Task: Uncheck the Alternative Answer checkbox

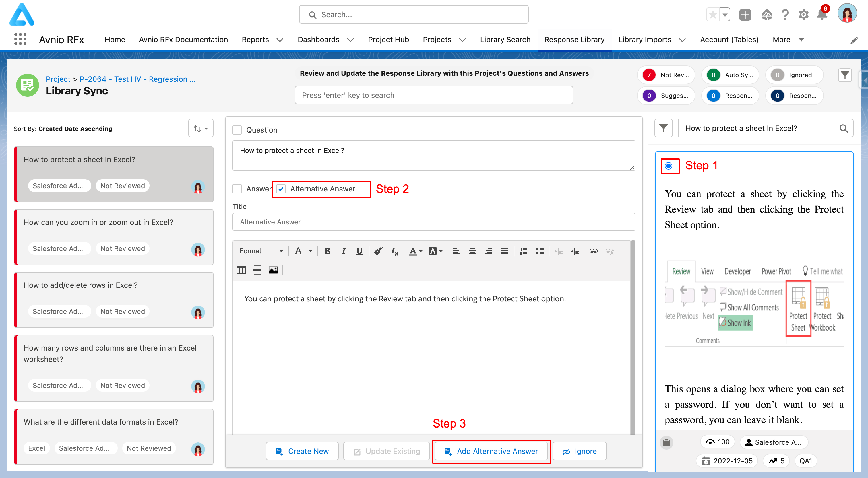Action: coord(281,189)
